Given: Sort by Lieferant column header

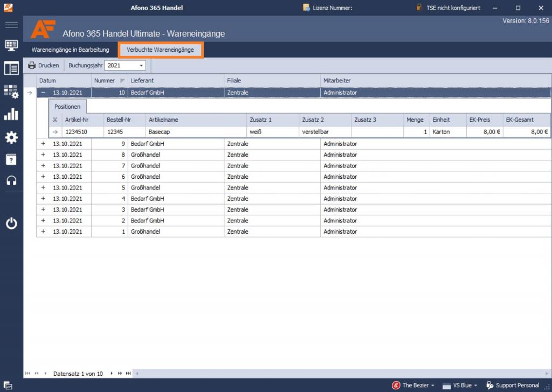Looking at the screenshot, I should click(176, 81).
